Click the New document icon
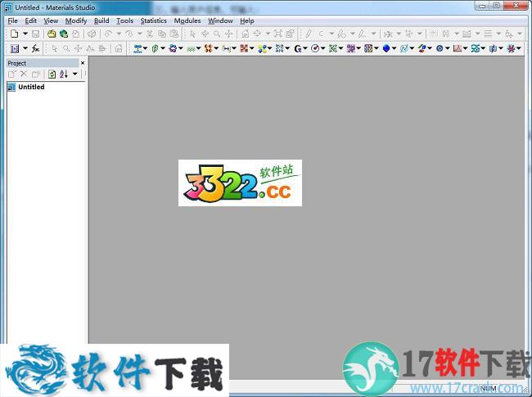This screenshot has width=532, height=397. pos(14,34)
